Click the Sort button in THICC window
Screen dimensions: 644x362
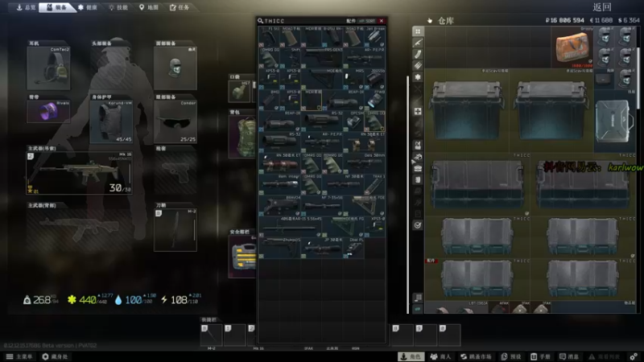[368, 21]
